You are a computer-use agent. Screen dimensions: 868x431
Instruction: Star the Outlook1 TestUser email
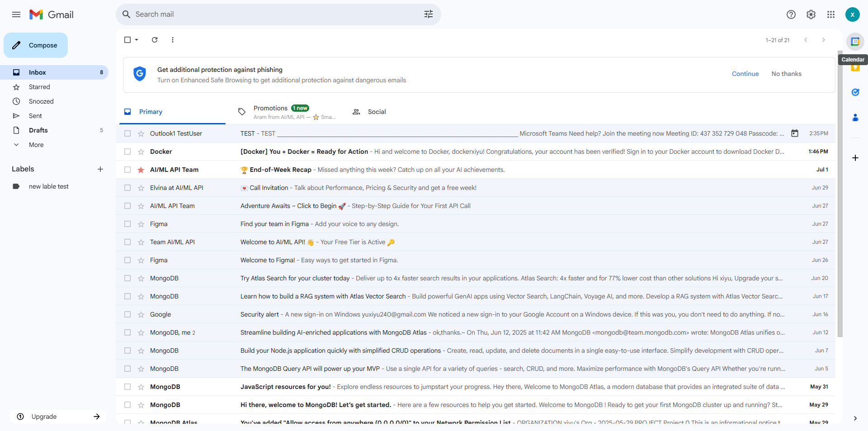[141, 133]
